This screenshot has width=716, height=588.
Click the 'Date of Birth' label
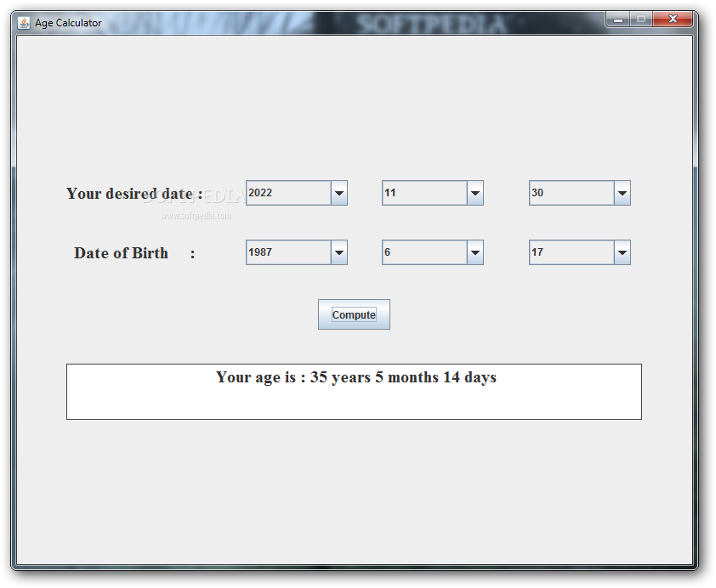[121, 253]
